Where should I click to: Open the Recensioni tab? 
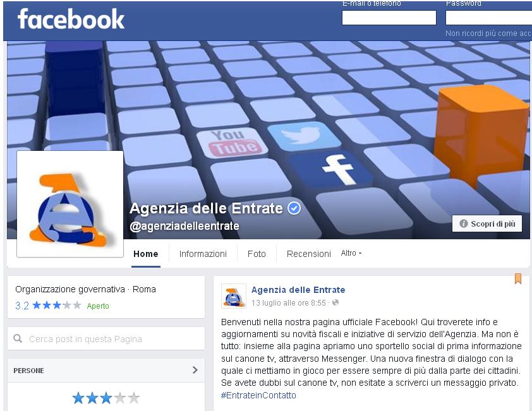click(309, 254)
